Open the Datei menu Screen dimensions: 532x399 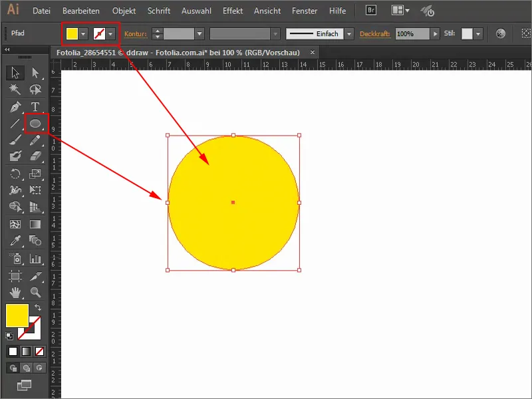click(x=41, y=11)
